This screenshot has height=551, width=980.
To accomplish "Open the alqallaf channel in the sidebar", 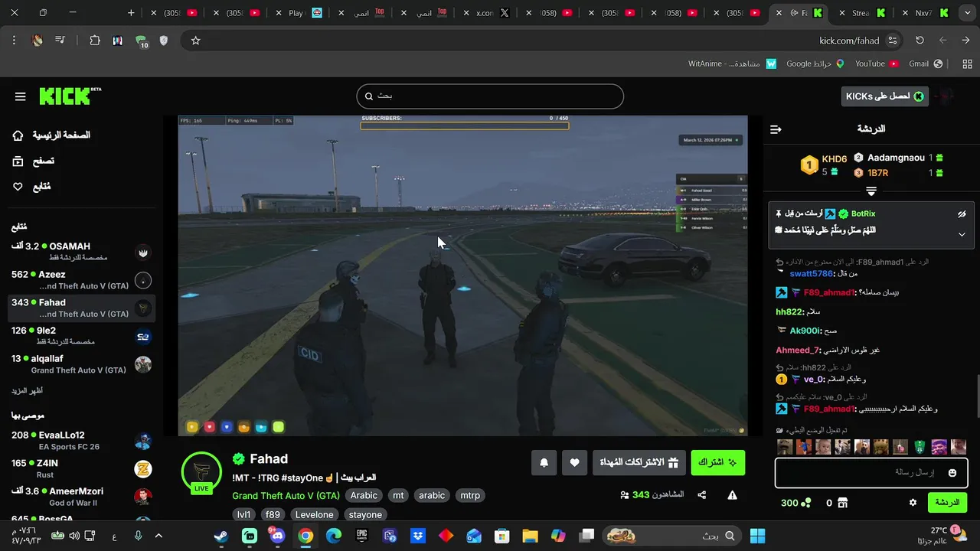I will click(81, 364).
